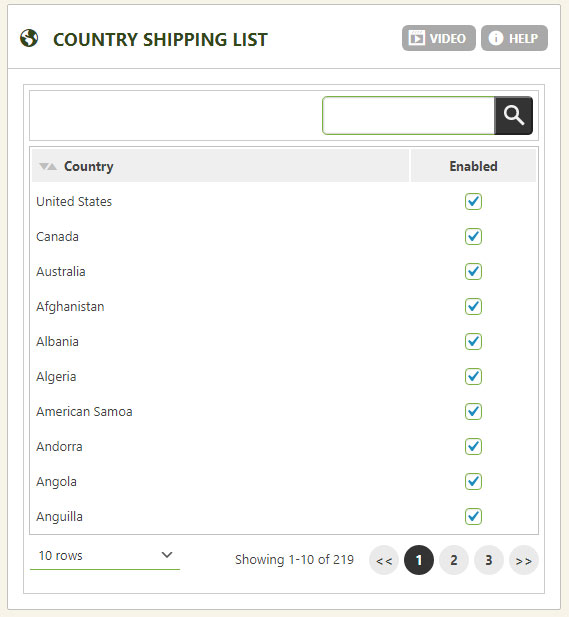
Task: Go to the next pages arrow
Action: coord(523,560)
